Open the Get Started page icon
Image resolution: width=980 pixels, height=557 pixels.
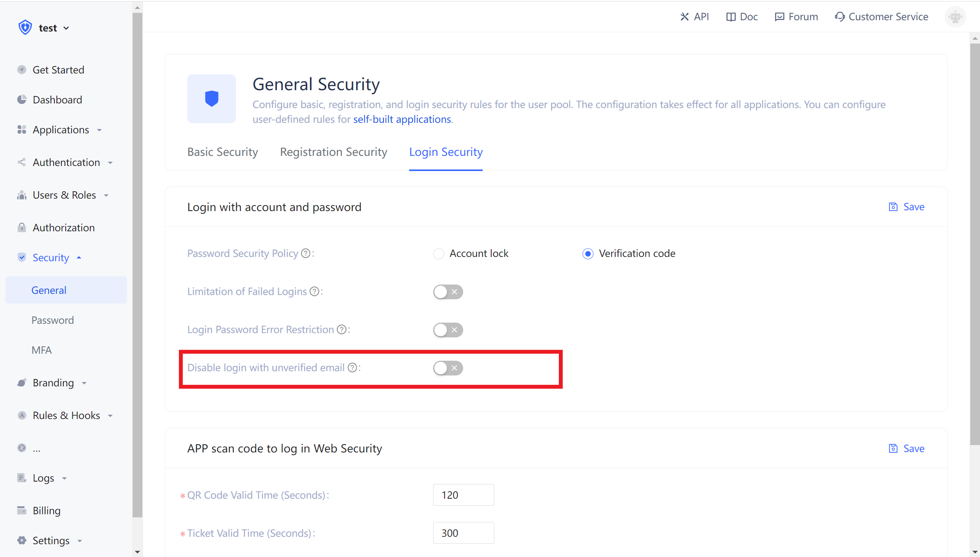22,70
